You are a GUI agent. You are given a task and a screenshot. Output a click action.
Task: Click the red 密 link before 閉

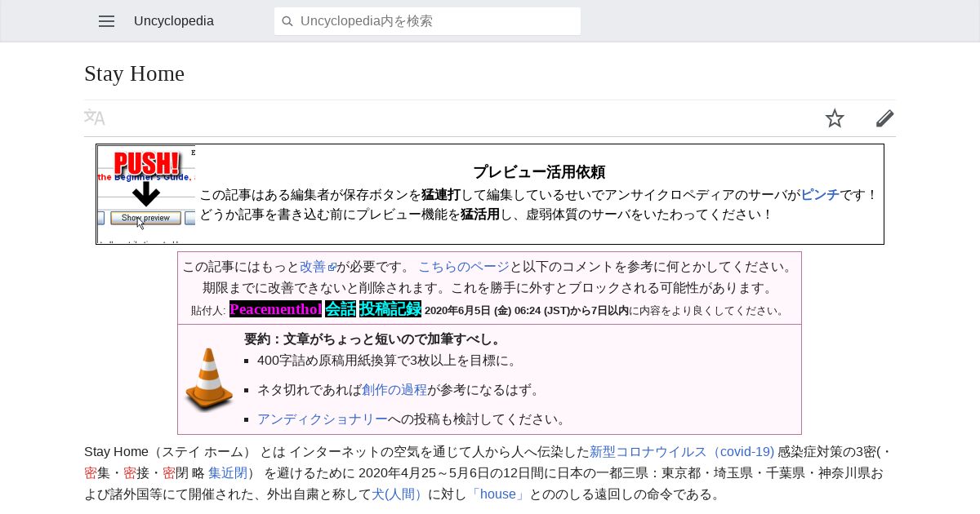pyautogui.click(x=169, y=472)
